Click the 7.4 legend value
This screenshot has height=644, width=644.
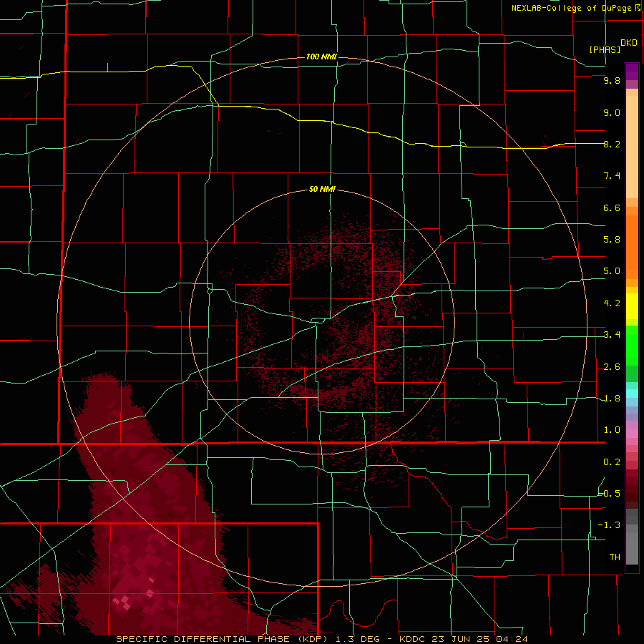[x=612, y=176]
